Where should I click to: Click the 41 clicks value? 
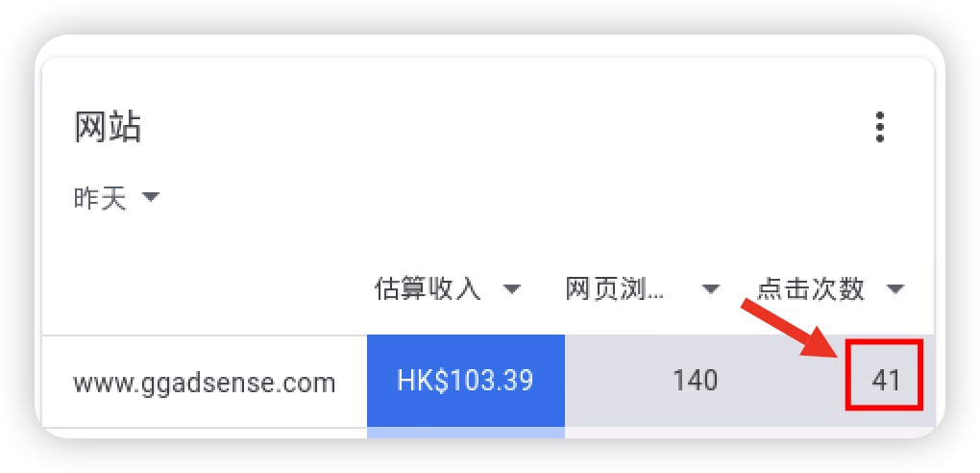tap(886, 381)
